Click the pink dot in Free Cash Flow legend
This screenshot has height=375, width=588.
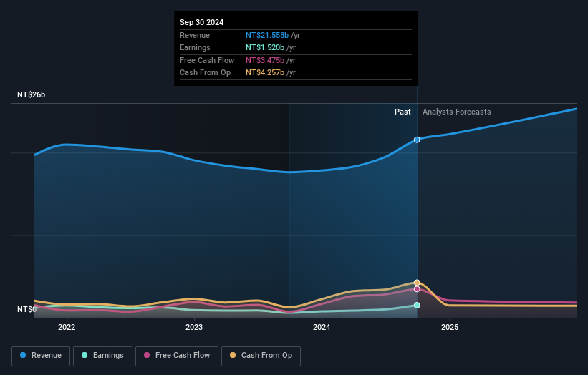click(147, 355)
